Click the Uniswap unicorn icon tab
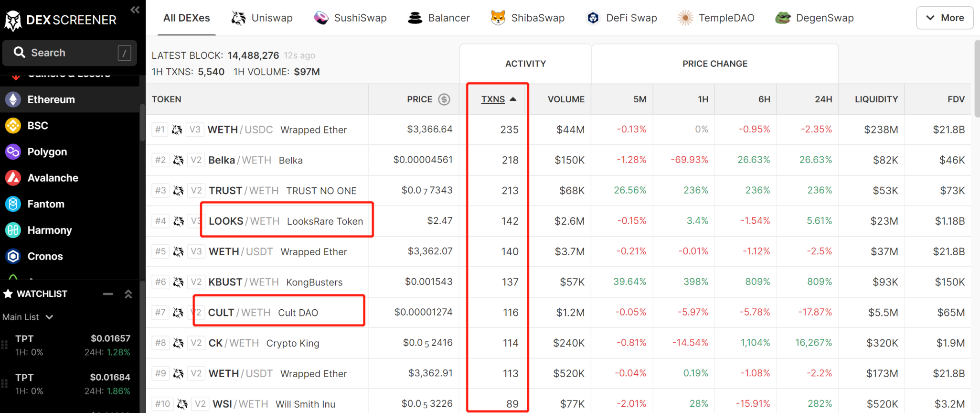980x413 pixels. click(238, 18)
